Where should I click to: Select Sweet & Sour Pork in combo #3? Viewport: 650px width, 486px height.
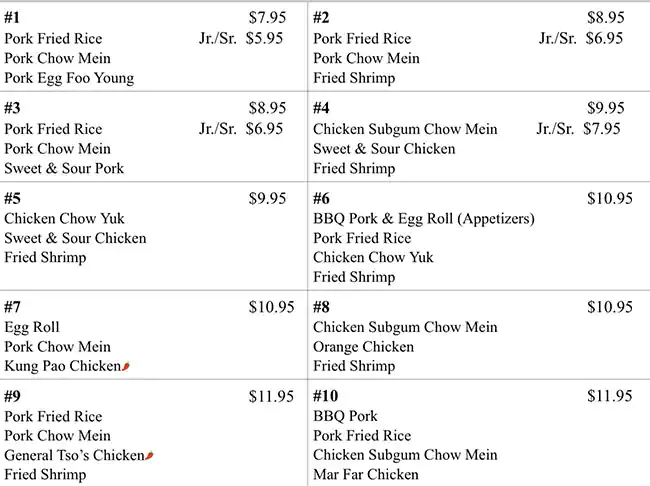coord(64,168)
